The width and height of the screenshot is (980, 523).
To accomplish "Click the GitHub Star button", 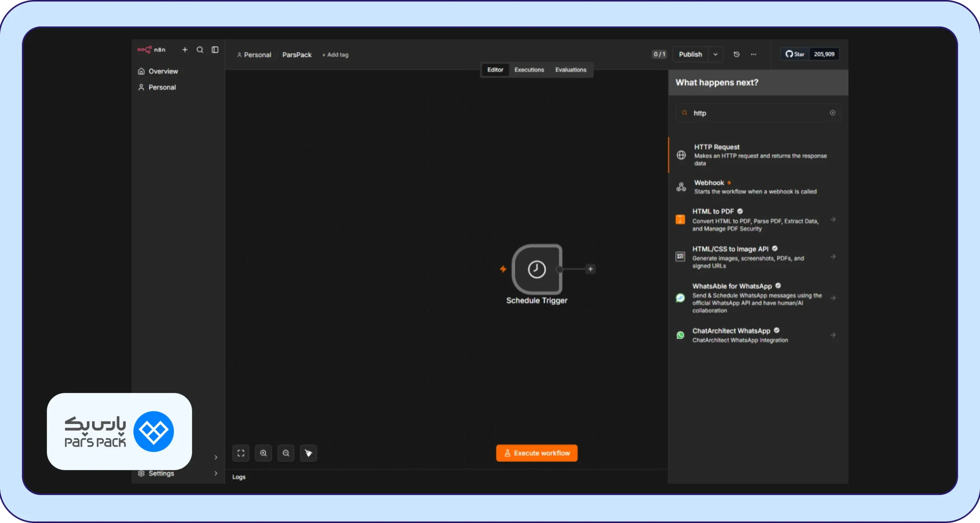I will point(795,54).
